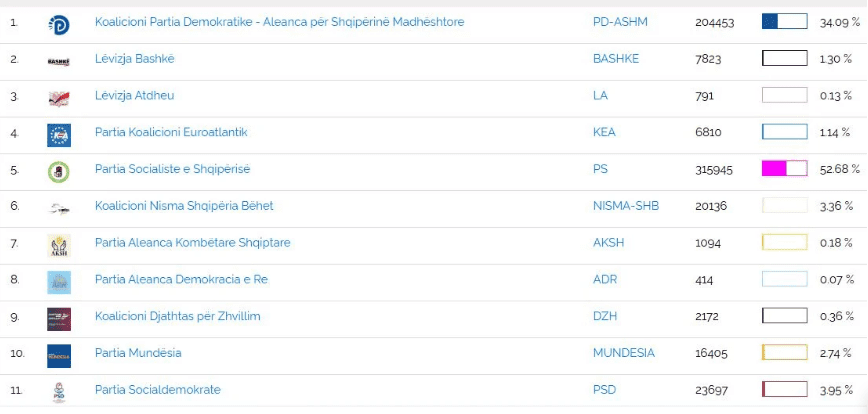Click the PSD party logo

(x=59, y=392)
